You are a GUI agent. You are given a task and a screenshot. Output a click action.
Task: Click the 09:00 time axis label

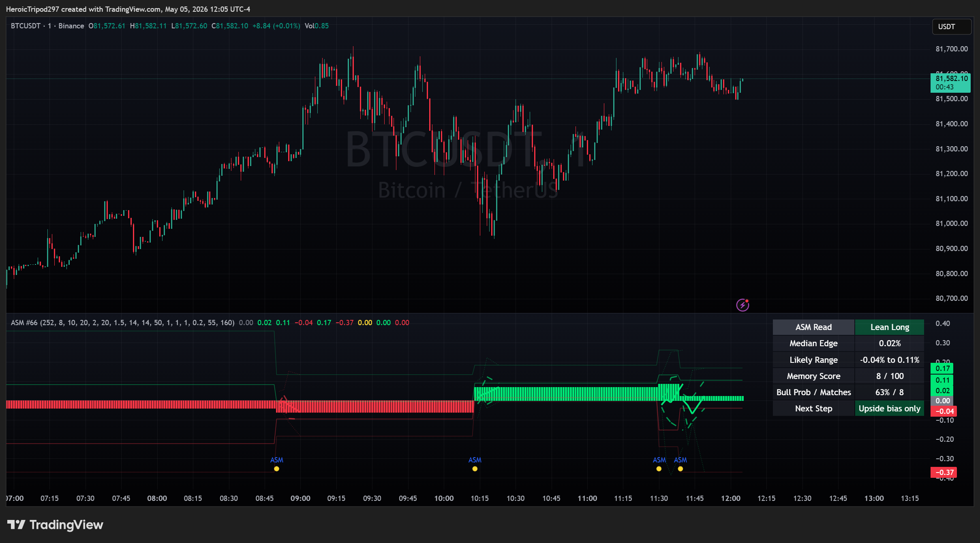(300, 498)
